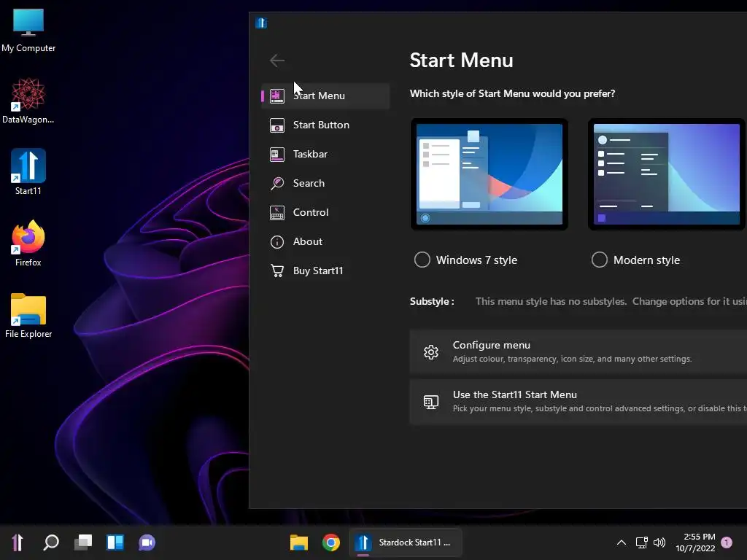Open the Start Button settings section

pyautogui.click(x=325, y=125)
